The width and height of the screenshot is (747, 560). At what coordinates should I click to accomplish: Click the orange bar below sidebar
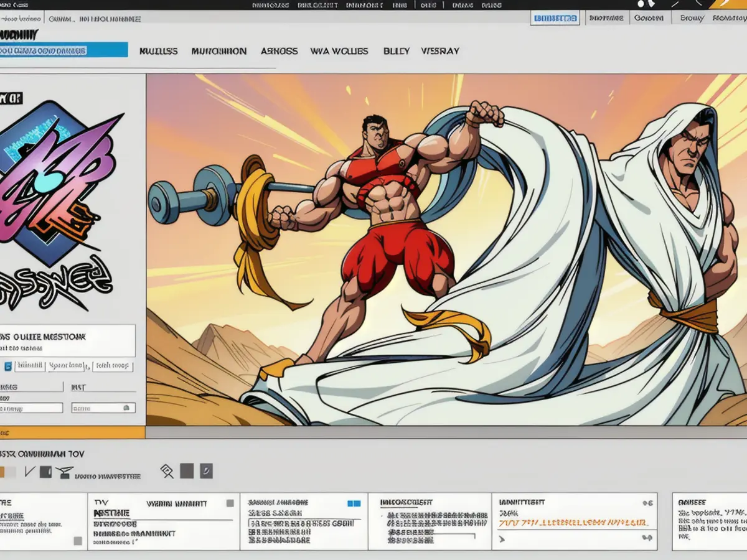point(72,432)
